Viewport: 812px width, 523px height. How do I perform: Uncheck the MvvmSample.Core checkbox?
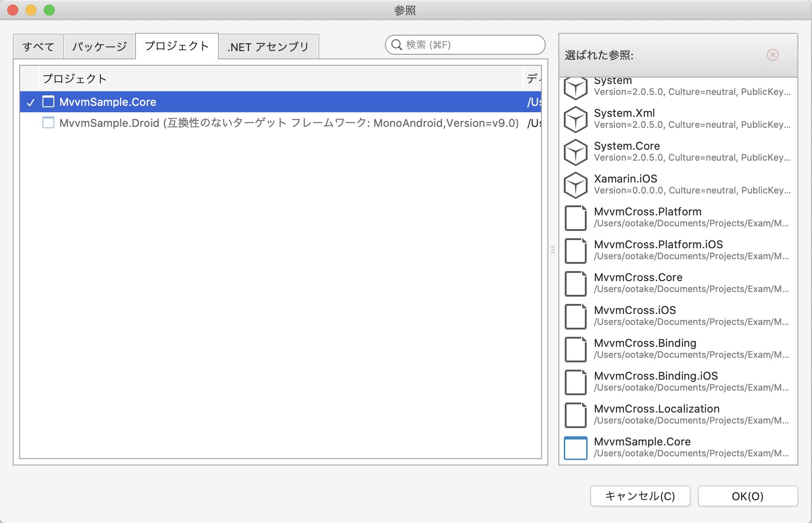pyautogui.click(x=48, y=102)
